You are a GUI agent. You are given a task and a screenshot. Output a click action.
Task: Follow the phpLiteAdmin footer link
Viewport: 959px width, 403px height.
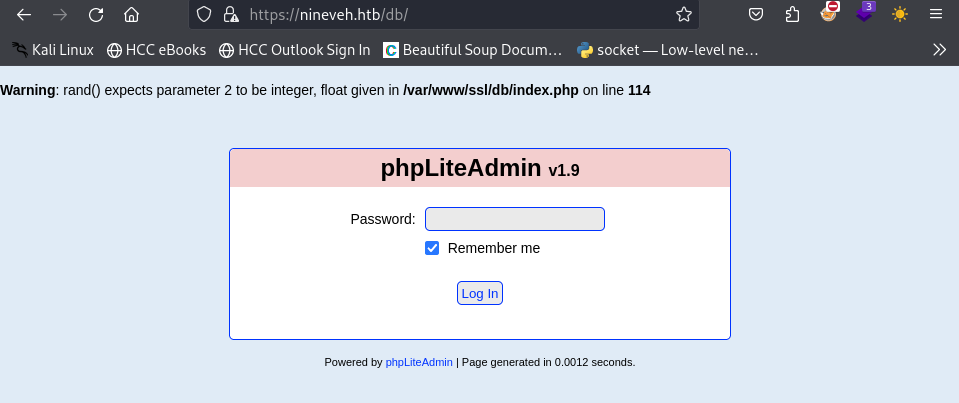pyautogui.click(x=419, y=362)
